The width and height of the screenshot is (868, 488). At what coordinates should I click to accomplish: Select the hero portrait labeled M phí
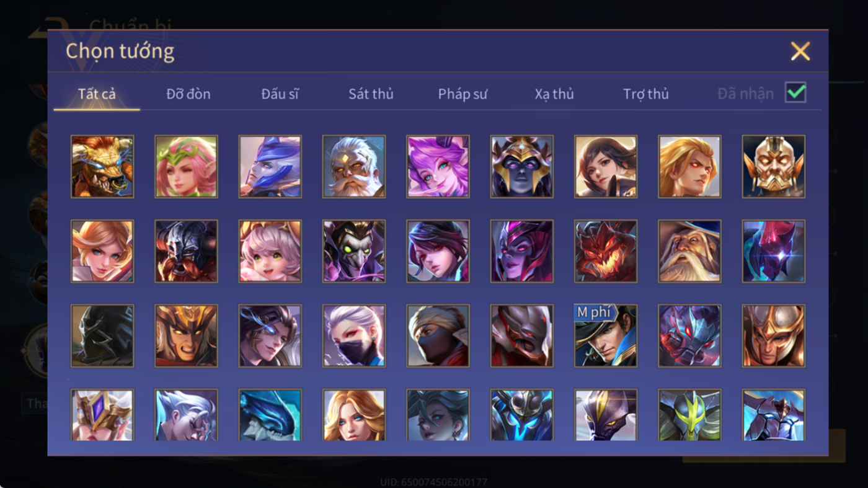pos(606,335)
